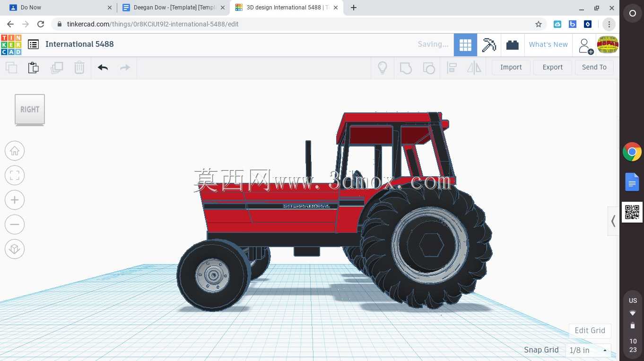Open Chrome from the shelf
Image resolution: width=644 pixels, height=361 pixels.
point(632,152)
